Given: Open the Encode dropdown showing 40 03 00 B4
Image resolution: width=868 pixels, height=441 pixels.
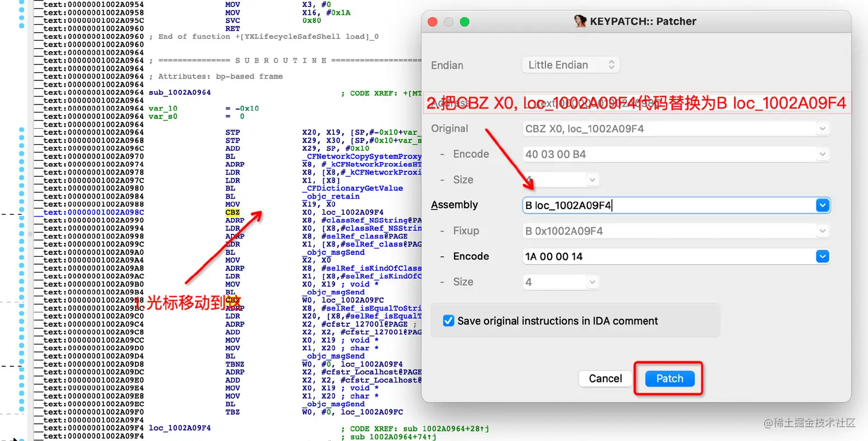Looking at the screenshot, I should [x=823, y=154].
